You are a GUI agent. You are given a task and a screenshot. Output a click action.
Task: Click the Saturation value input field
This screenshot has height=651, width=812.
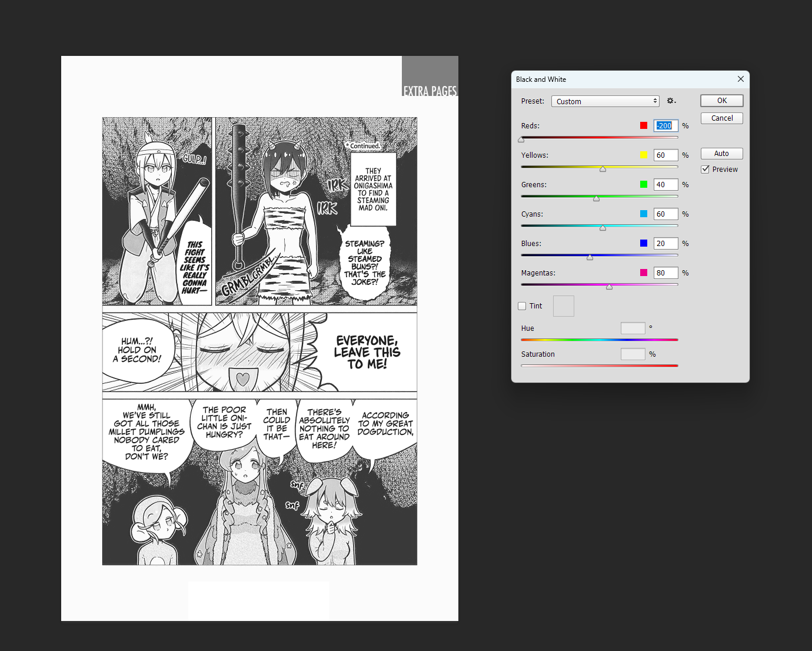coord(633,354)
